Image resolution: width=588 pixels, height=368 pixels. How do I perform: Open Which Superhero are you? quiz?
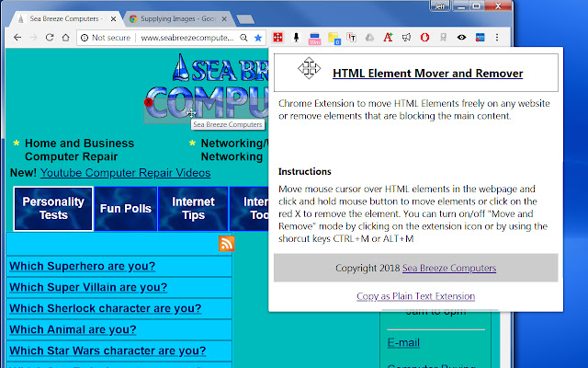(82, 266)
